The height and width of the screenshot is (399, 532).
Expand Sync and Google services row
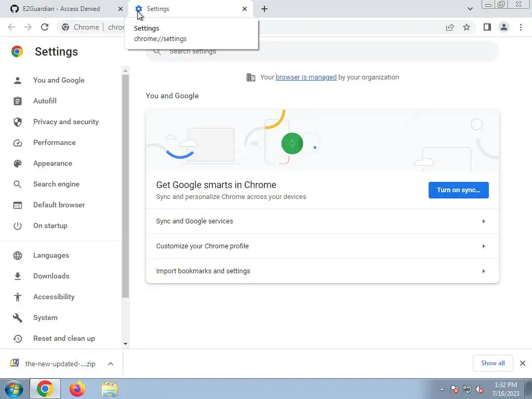[x=322, y=221]
